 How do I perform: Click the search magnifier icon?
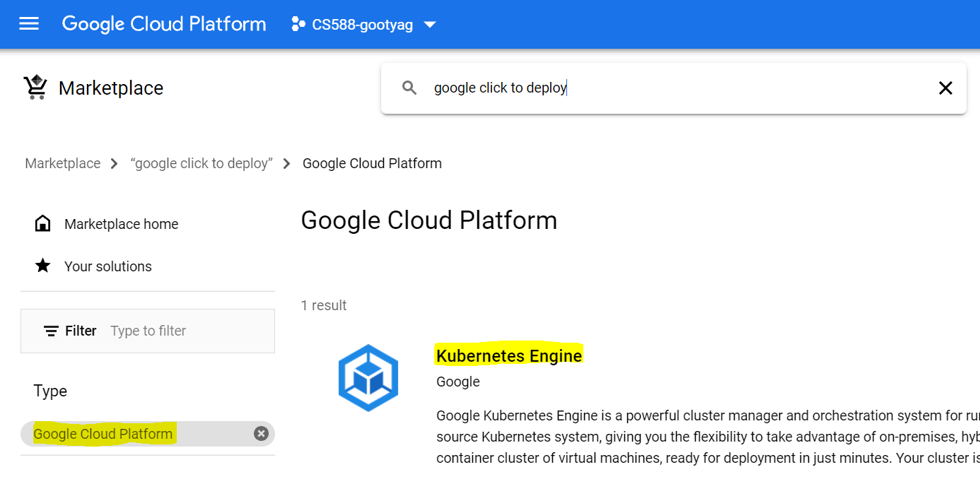point(409,88)
